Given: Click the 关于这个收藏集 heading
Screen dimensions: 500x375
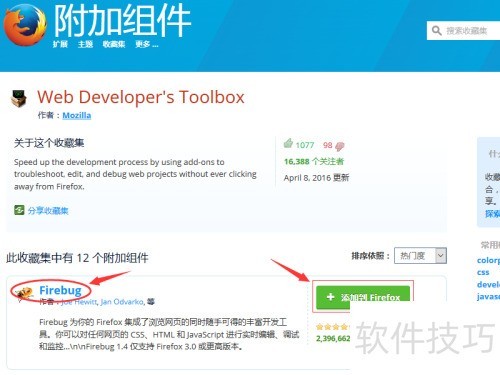Looking at the screenshot, I should pyautogui.click(x=49, y=143).
